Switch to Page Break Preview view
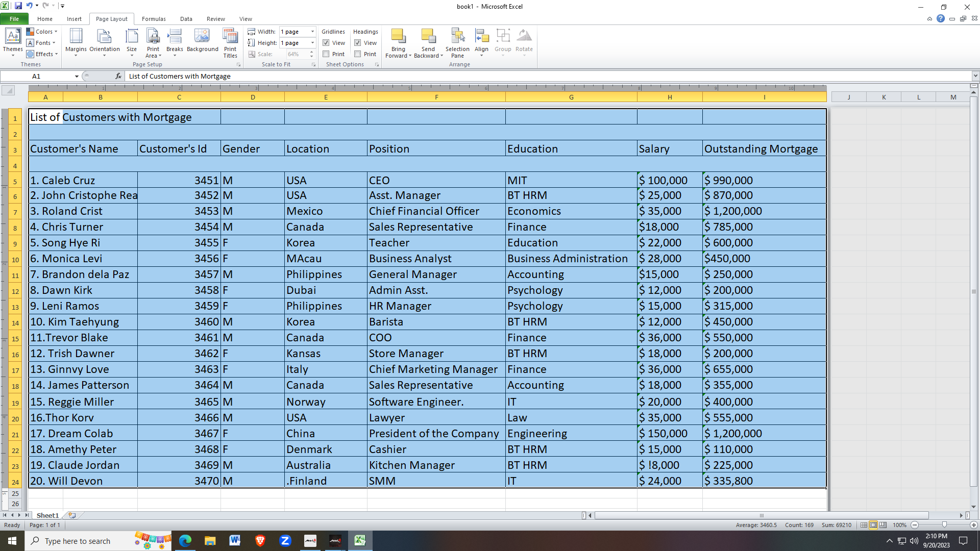The image size is (980, 551). coord(883,525)
